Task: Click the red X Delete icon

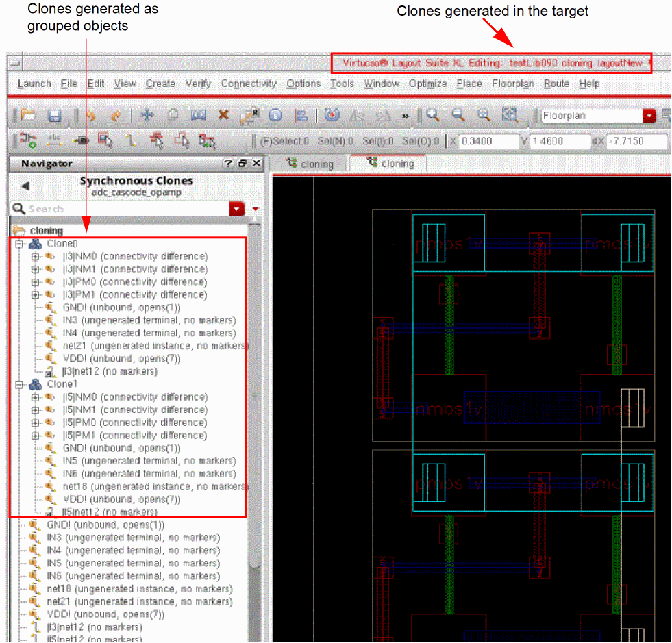Action: 223,116
